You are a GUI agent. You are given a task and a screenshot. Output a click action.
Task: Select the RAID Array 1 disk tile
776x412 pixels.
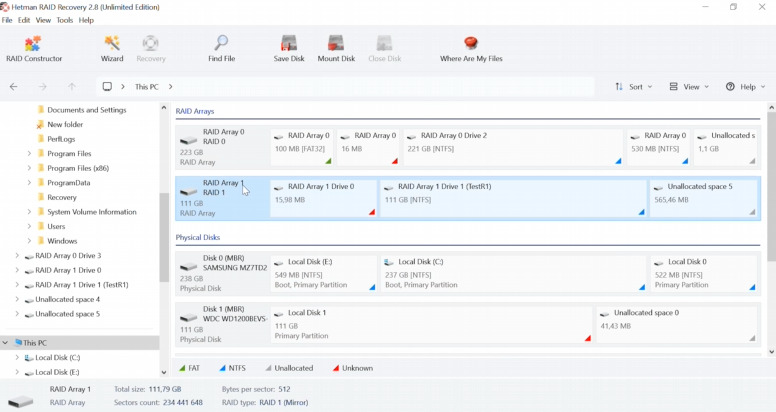tap(222, 198)
